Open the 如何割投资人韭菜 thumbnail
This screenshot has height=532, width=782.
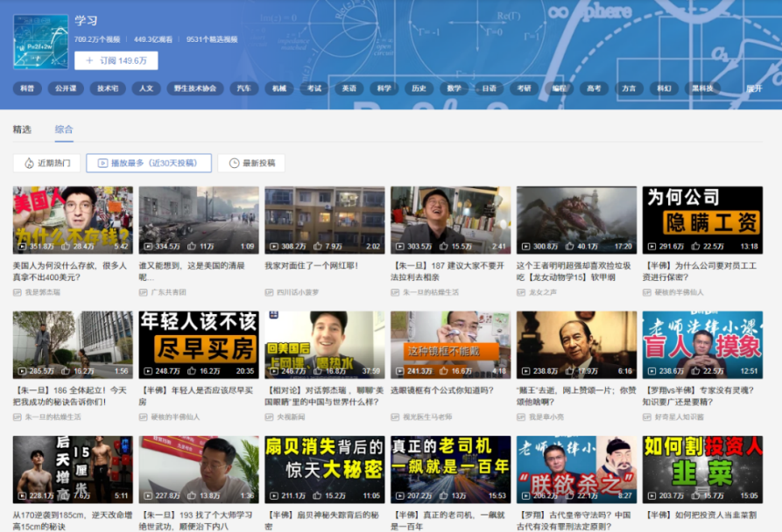point(702,469)
